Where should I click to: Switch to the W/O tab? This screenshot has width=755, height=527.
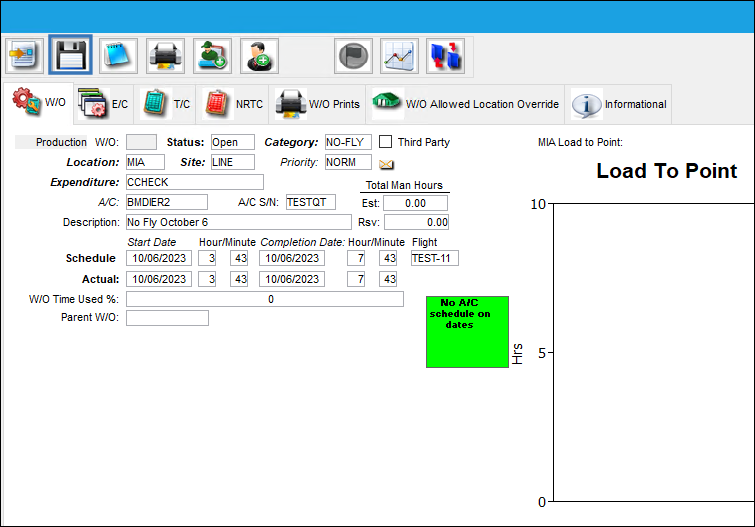click(x=39, y=102)
